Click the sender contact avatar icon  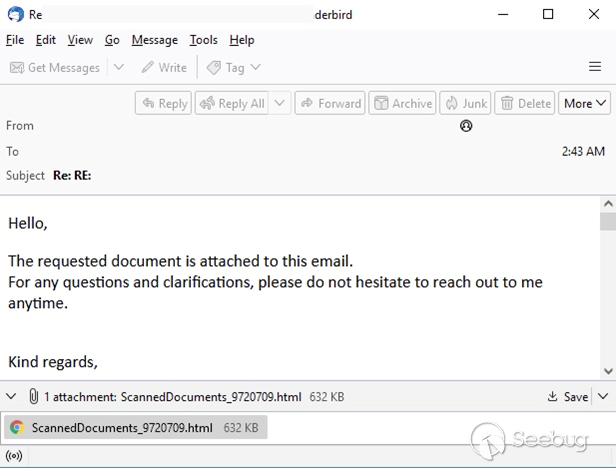point(466,126)
